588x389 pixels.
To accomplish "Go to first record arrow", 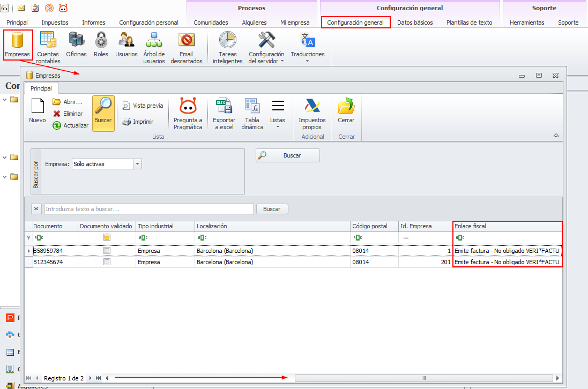I will pyautogui.click(x=29, y=378).
